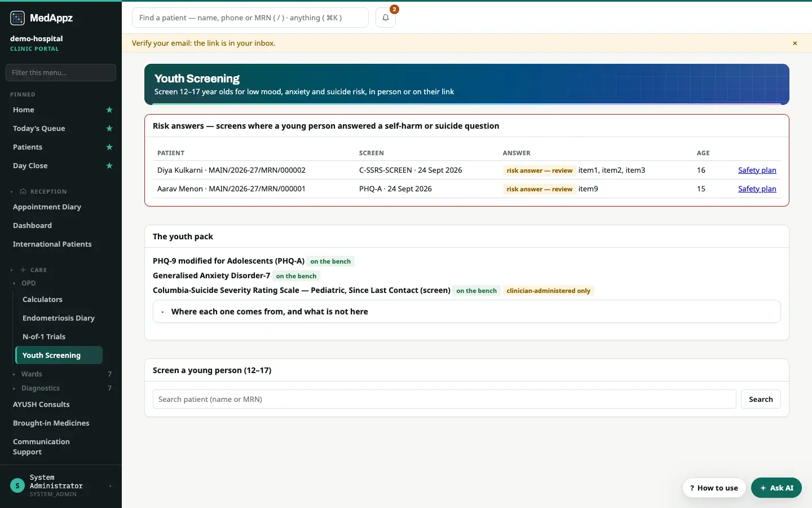
Task: Dismiss the verify email banner
Action: tap(795, 43)
